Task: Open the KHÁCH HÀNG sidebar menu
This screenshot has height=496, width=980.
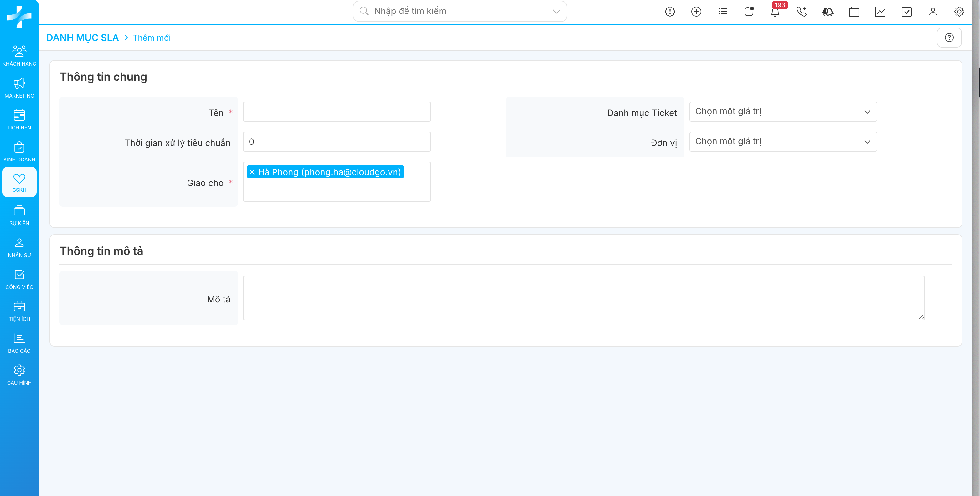Action: pyautogui.click(x=19, y=55)
